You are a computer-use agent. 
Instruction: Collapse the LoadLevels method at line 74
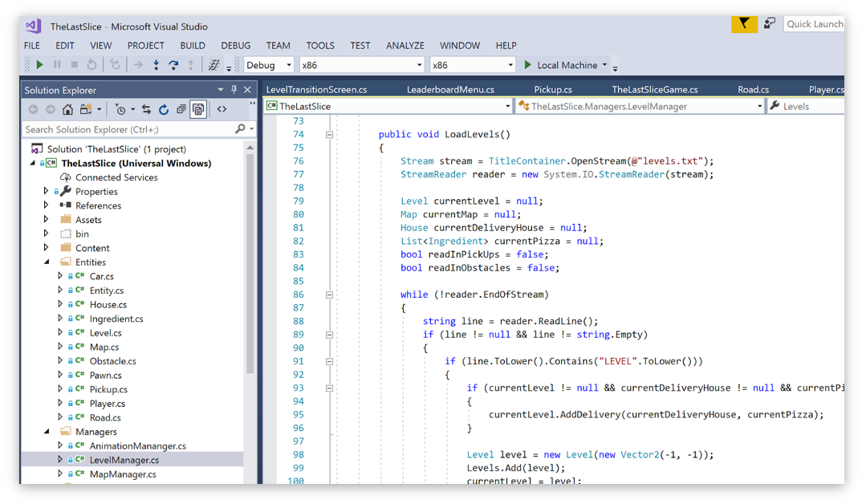(329, 135)
